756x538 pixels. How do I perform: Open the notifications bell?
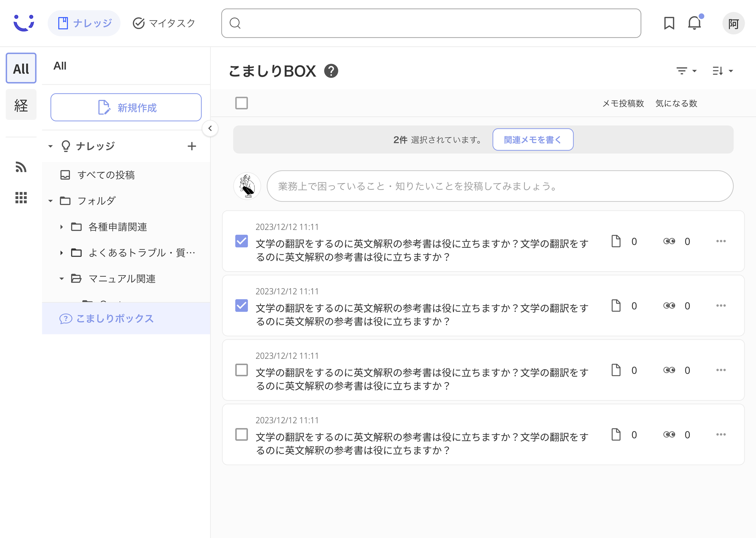695,23
